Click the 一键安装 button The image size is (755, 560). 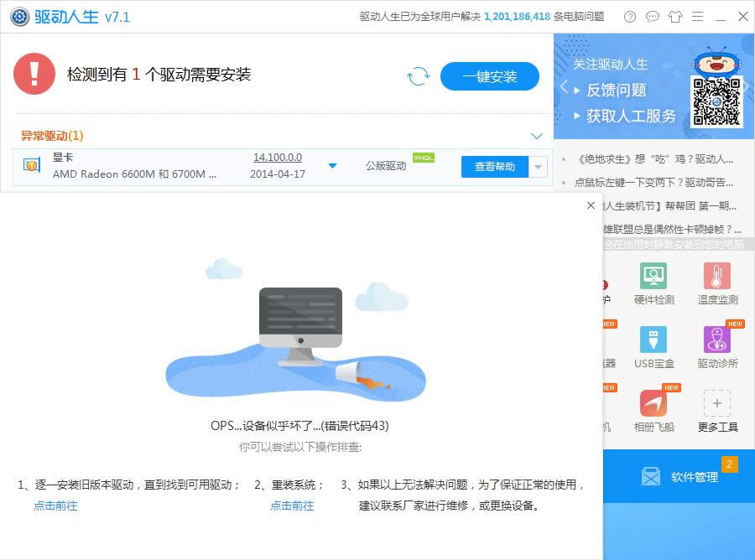coord(489,76)
